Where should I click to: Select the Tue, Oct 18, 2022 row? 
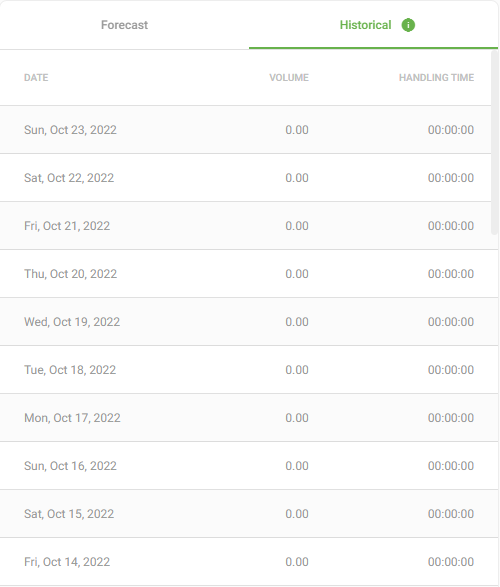249,369
